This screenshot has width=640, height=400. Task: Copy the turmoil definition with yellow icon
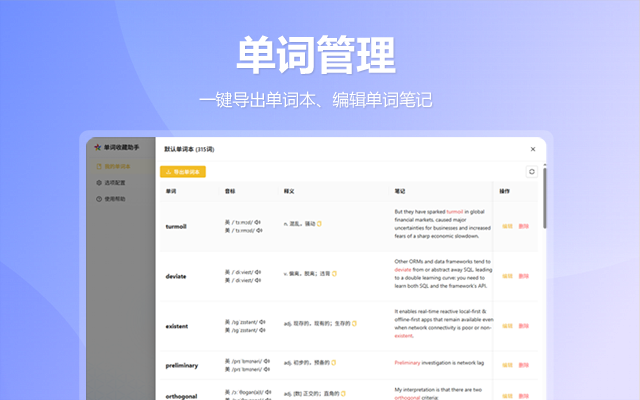pyautogui.click(x=319, y=224)
